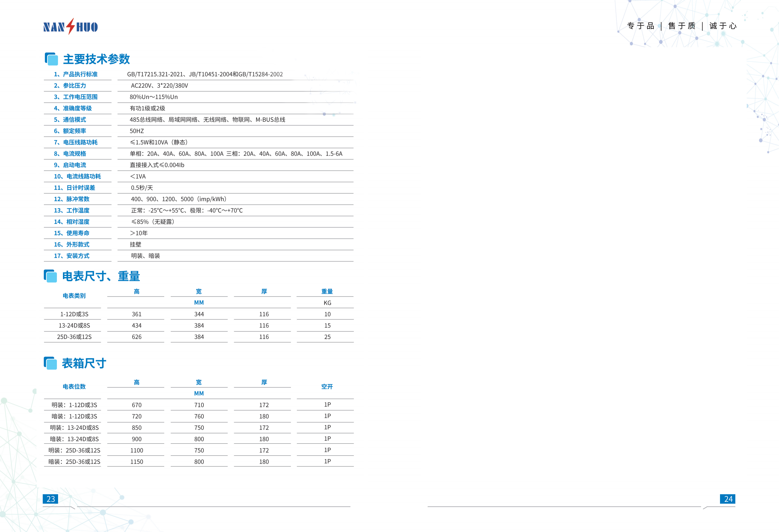Click the 暗装：25D-36或12S table row label
The width and height of the screenshot is (779, 532).
74,462
